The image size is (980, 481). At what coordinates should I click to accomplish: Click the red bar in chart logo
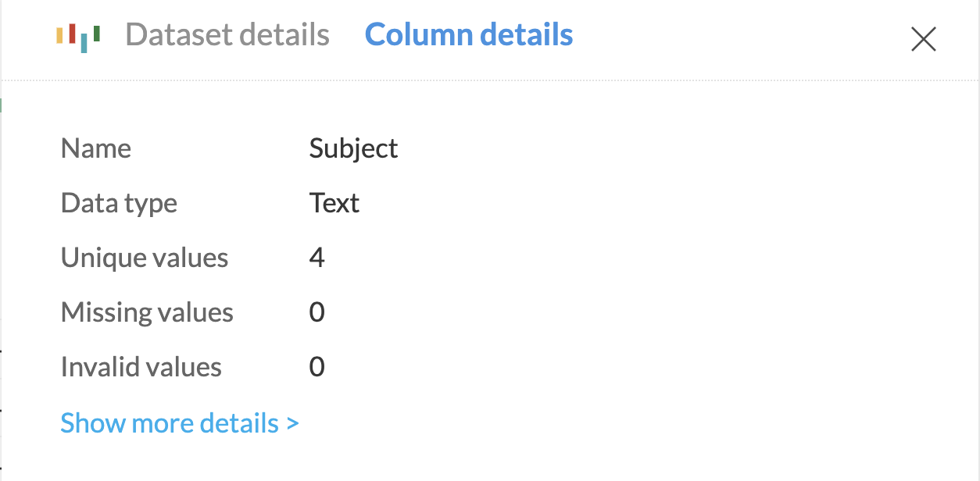pos(72,34)
